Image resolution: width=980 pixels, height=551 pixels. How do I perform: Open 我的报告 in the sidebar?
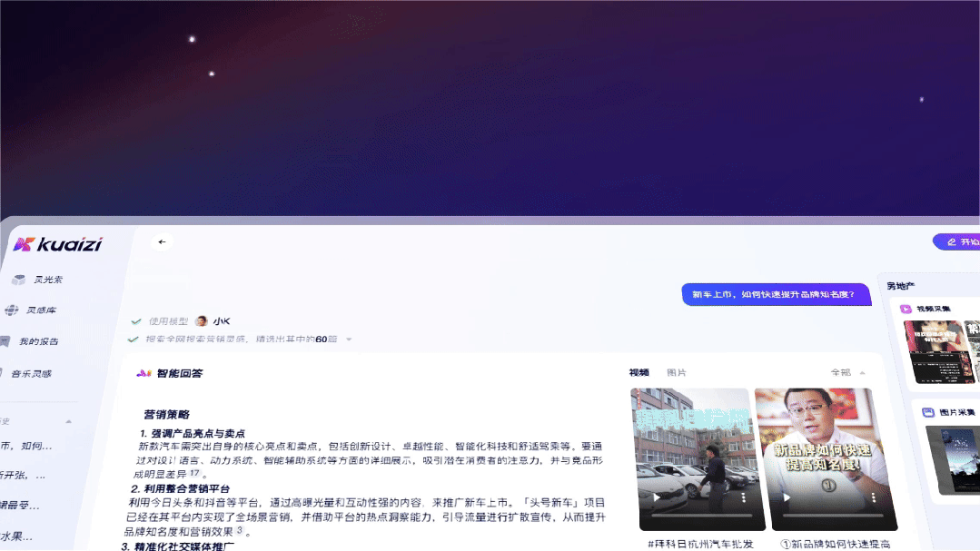tap(29, 341)
